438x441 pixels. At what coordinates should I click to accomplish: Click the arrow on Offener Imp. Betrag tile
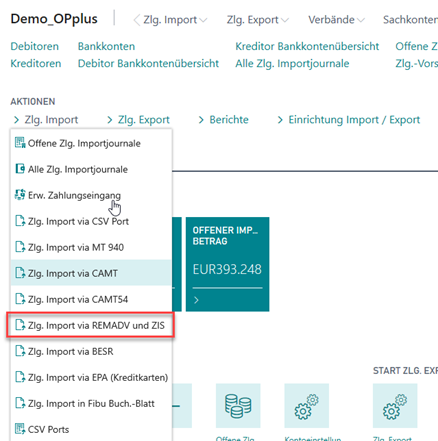(x=196, y=300)
